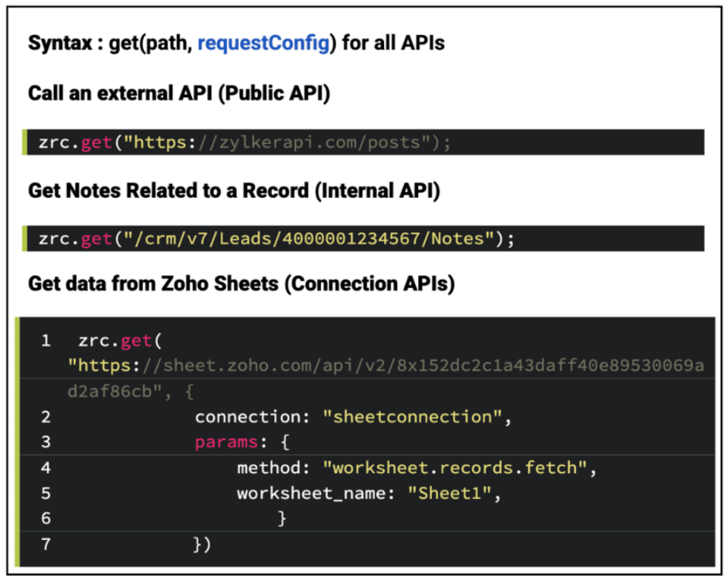Select line number 2 in the code block
Screen dimensions: 728x583
pyautogui.click(x=46, y=417)
